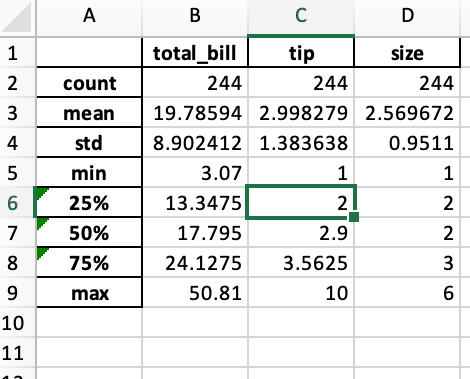This screenshot has height=379, width=470.
Task: Select row 10 header
Action: tap(17, 323)
